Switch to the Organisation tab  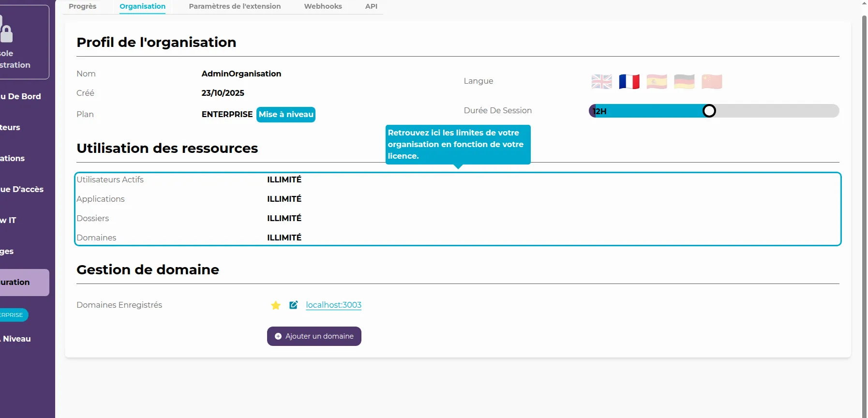pos(142,6)
